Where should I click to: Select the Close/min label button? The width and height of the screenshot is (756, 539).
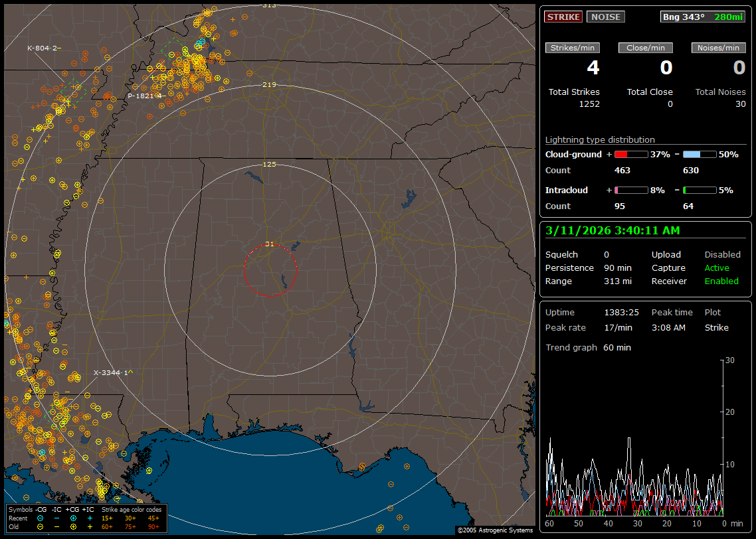[646, 48]
